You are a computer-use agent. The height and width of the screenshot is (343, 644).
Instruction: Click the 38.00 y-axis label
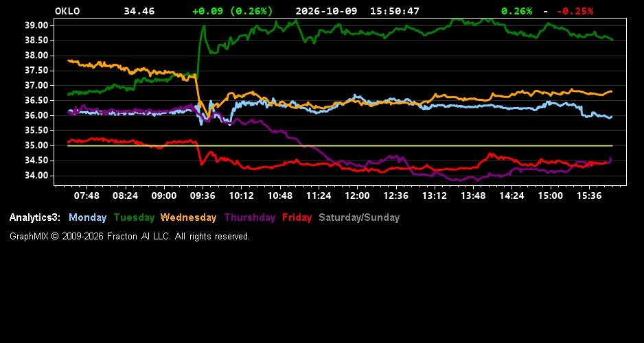tap(37, 56)
